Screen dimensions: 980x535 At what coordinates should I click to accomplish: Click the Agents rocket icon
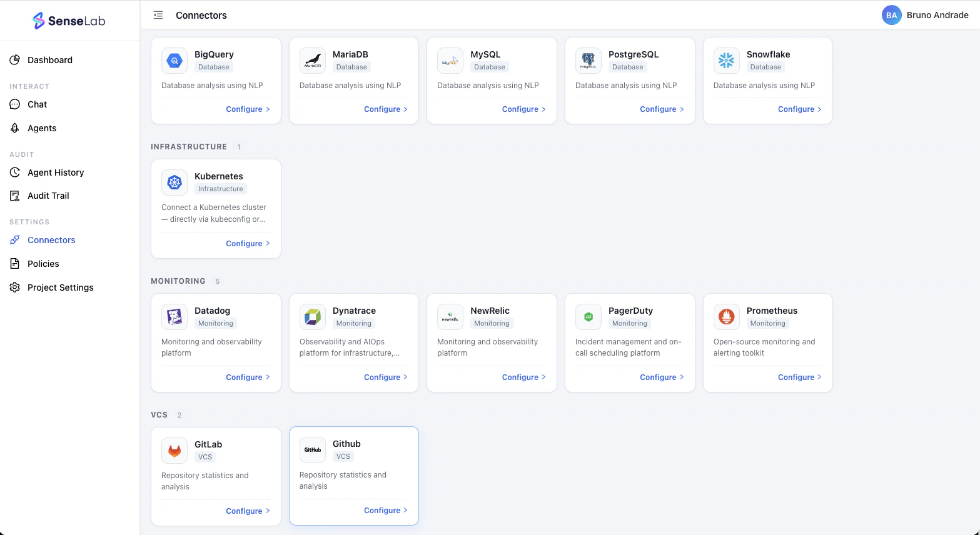(15, 128)
